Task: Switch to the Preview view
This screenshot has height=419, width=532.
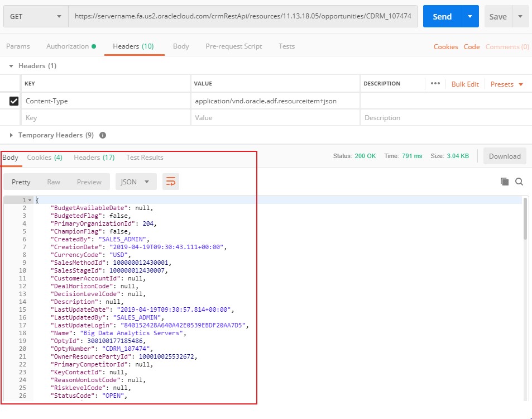Action: click(89, 182)
